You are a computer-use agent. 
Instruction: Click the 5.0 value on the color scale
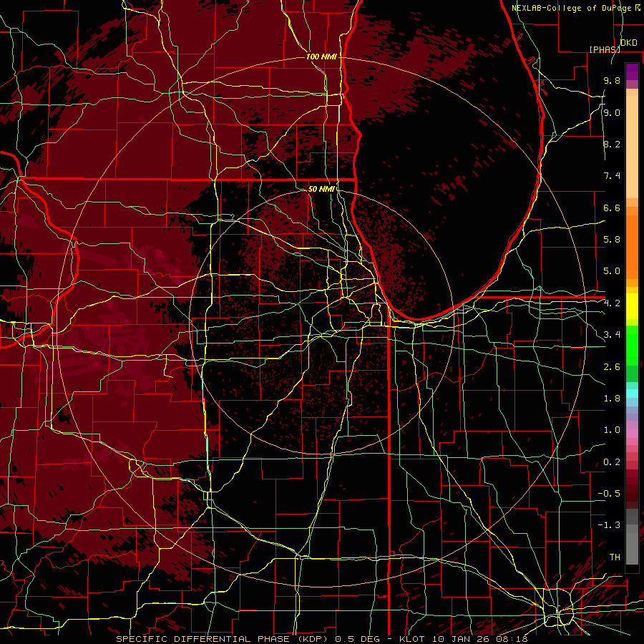[x=612, y=271]
